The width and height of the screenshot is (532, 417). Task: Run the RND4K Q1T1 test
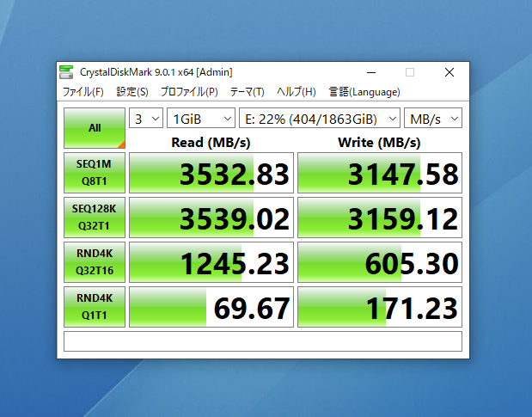95,307
